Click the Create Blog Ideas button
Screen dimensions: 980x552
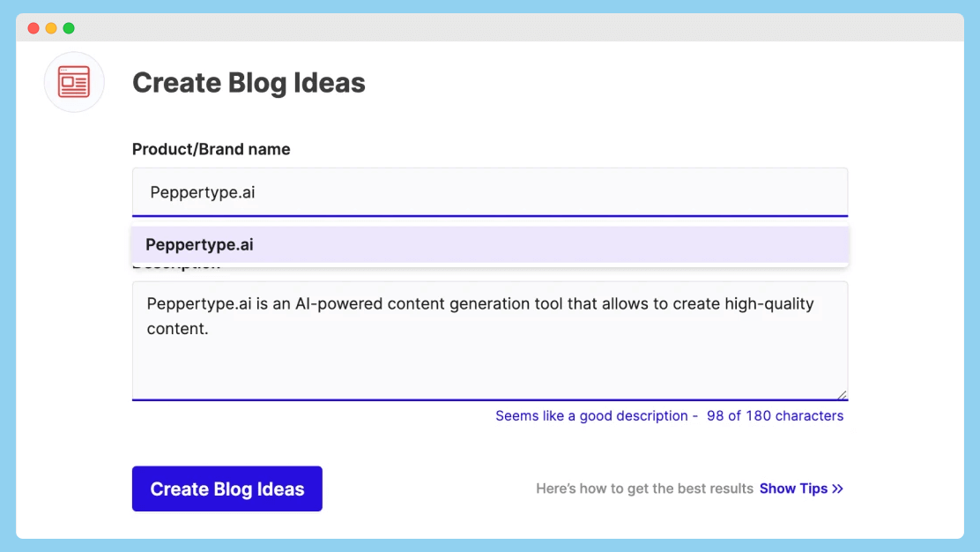point(226,489)
